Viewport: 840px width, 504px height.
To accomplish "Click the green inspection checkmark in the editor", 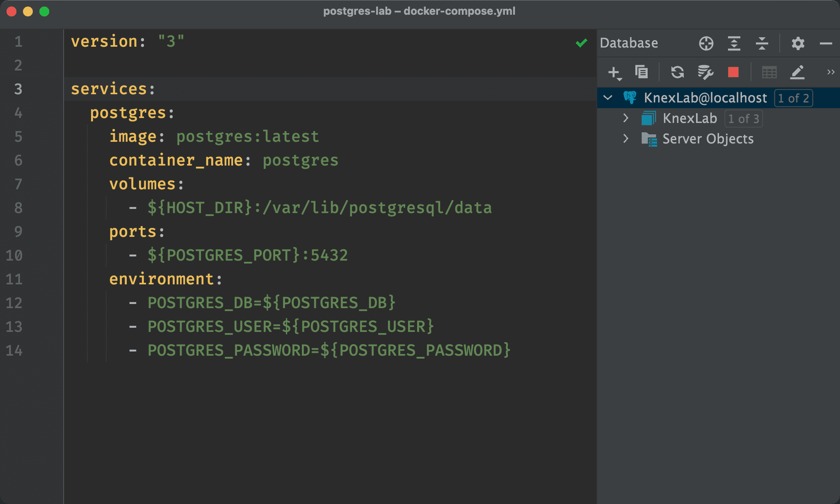I will (582, 43).
